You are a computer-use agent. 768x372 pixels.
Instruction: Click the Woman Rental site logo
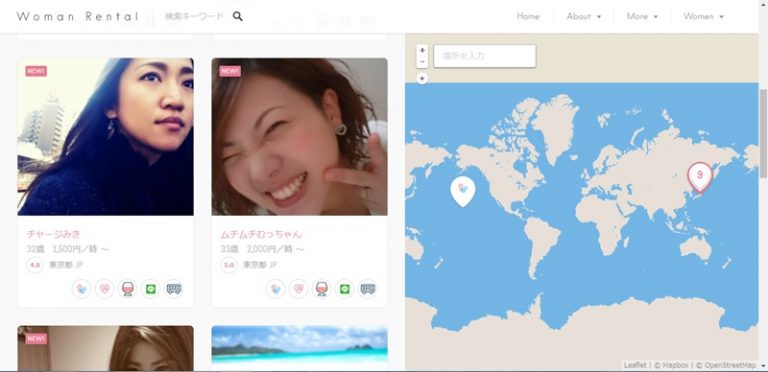tap(78, 16)
